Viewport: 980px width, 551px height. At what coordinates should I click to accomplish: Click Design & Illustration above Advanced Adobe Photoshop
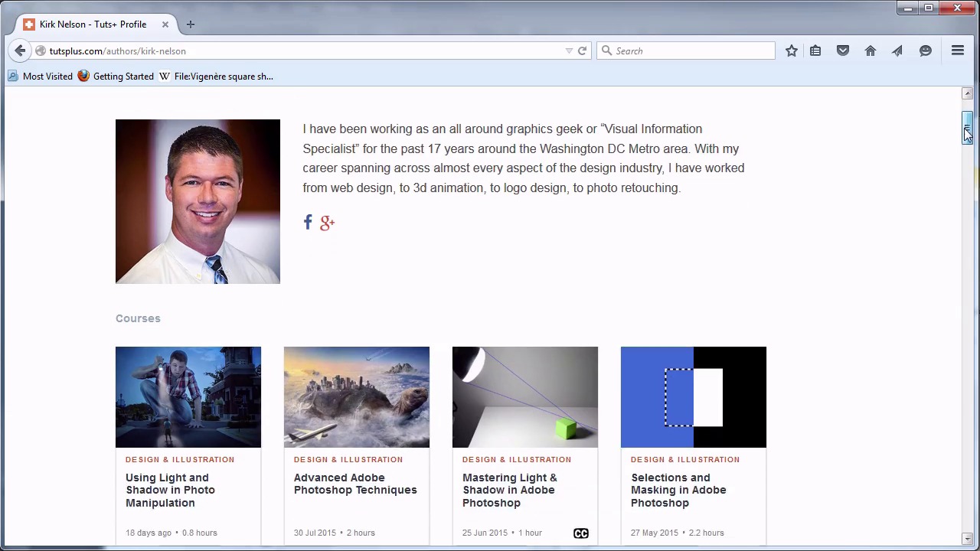coord(348,459)
